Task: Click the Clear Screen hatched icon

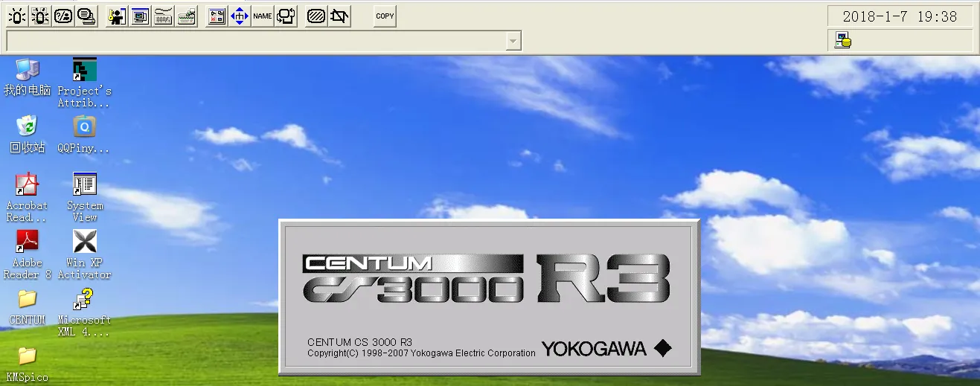Action: coord(316,16)
